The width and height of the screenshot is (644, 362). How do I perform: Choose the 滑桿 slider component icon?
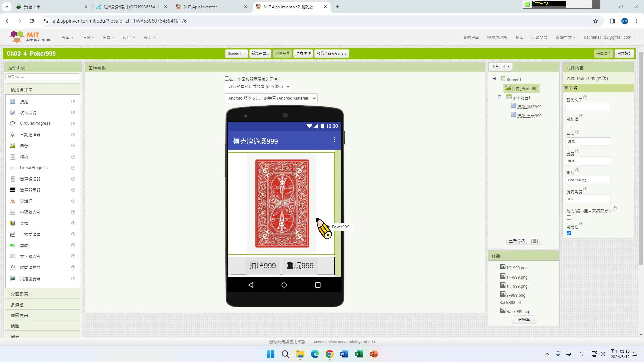(x=13, y=223)
